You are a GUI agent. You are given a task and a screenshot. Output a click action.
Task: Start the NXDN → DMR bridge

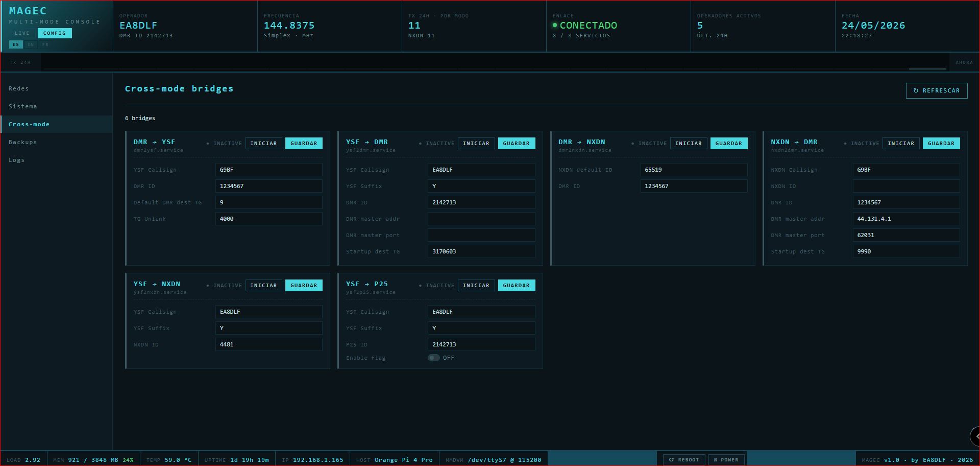(x=901, y=144)
